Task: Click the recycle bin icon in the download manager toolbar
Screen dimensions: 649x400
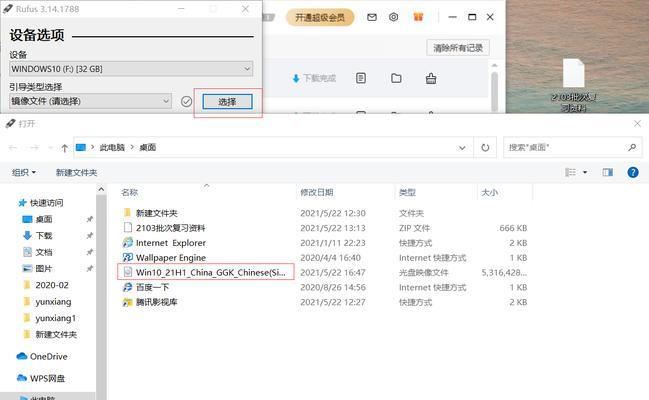Action: [431, 78]
